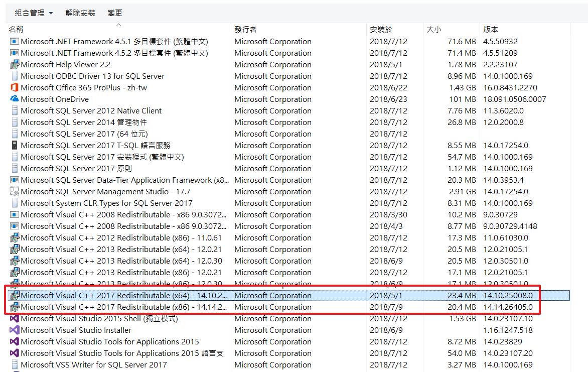This screenshot has height=372, width=588.
Task: Click version 14.0.3953.4 cell
Action: point(503,180)
